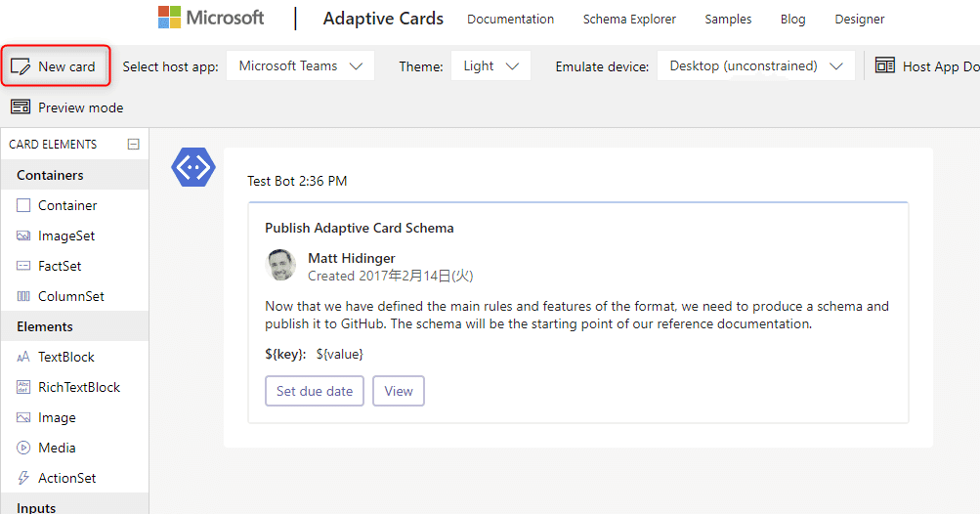Select the FactSet element icon

click(23, 266)
